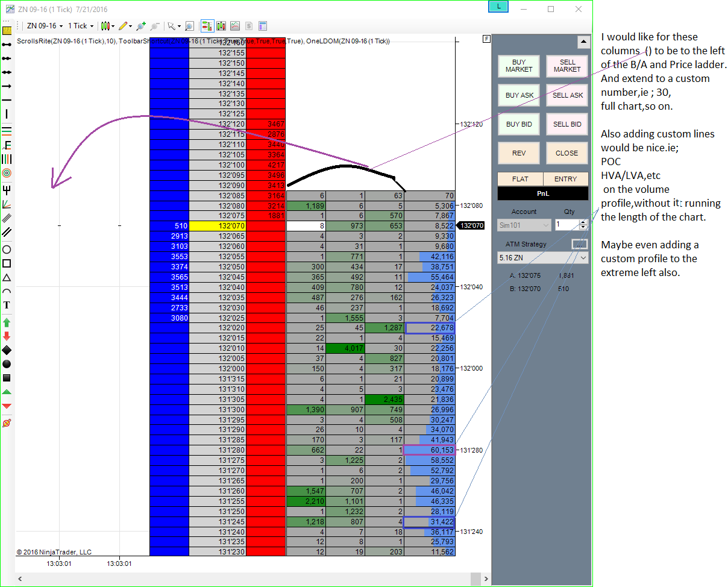
Task: Open the Indicators toolbar icon
Action: point(234,26)
